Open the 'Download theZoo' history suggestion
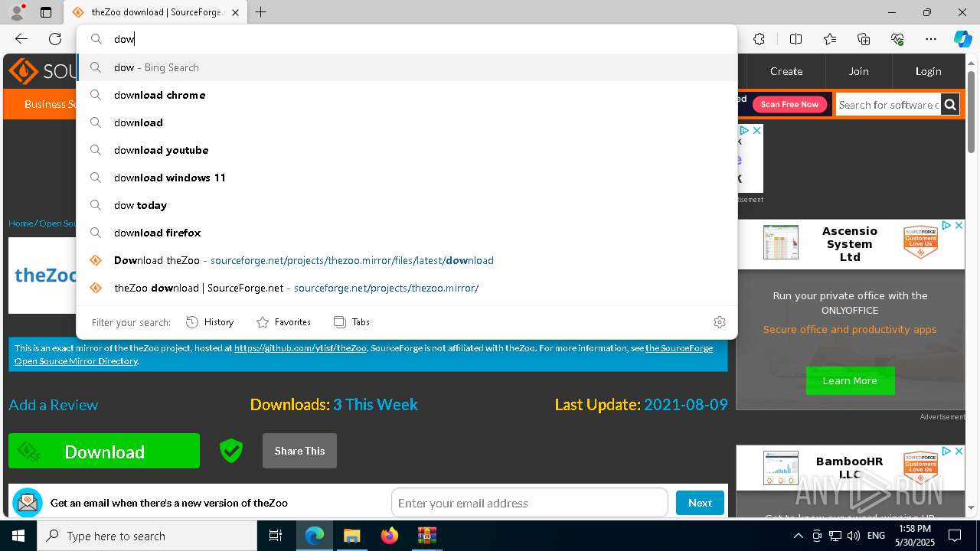Viewport: 980px width, 551px height. [407, 260]
